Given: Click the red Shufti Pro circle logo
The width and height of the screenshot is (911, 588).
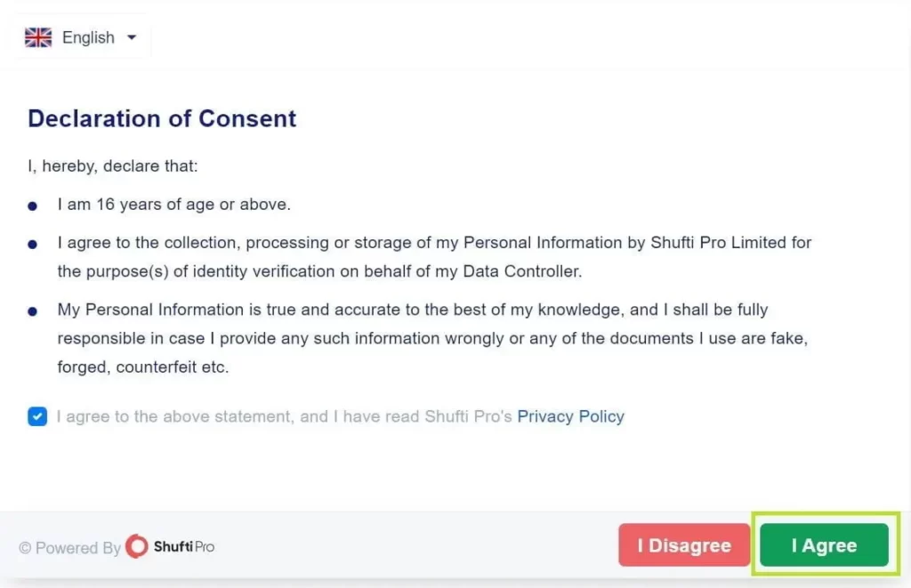Looking at the screenshot, I should pos(137,546).
